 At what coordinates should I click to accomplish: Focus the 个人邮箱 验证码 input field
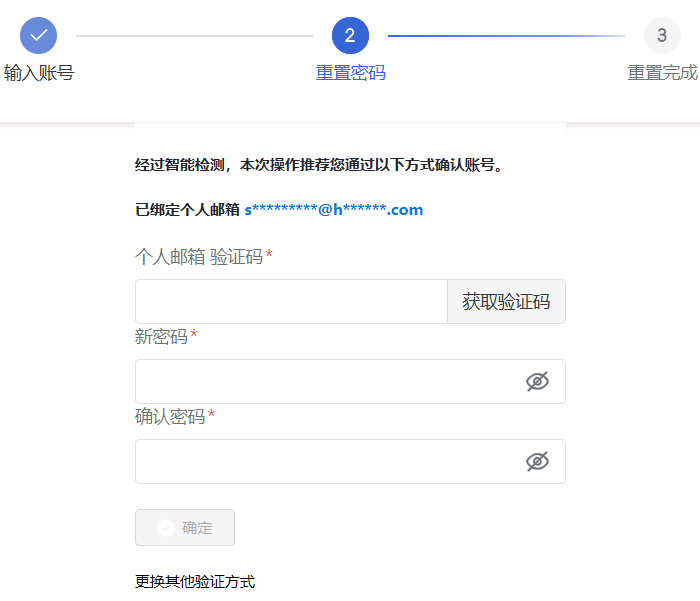pos(290,301)
